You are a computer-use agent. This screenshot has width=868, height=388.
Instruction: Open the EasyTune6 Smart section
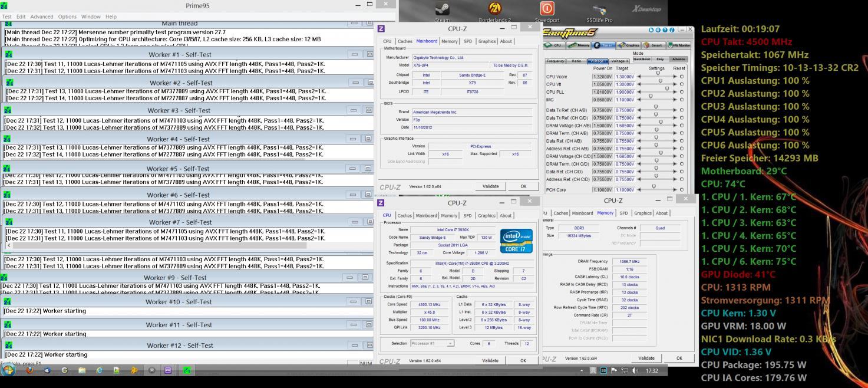(x=653, y=45)
